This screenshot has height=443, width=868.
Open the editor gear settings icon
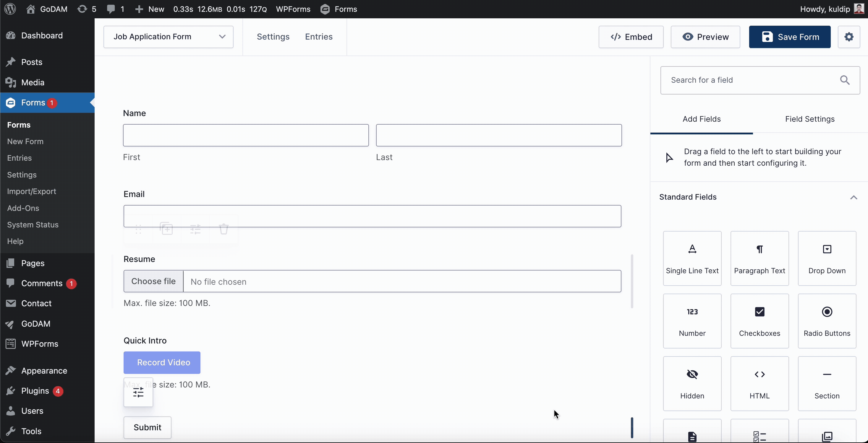coord(849,37)
